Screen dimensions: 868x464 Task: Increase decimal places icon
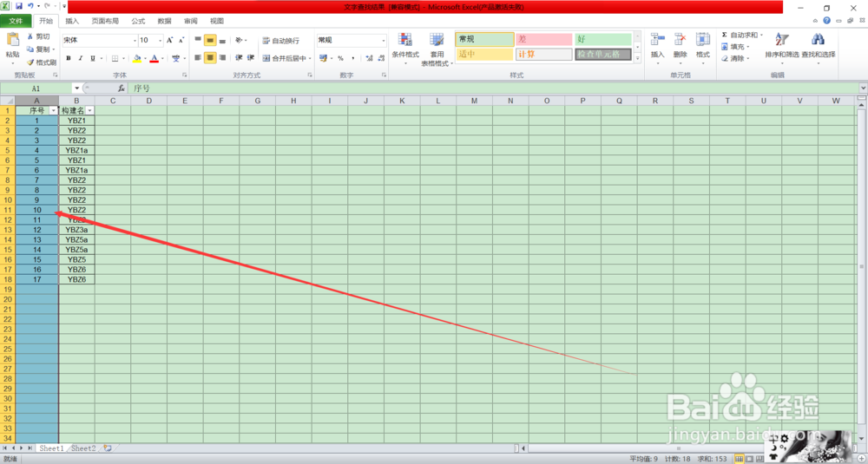click(369, 58)
